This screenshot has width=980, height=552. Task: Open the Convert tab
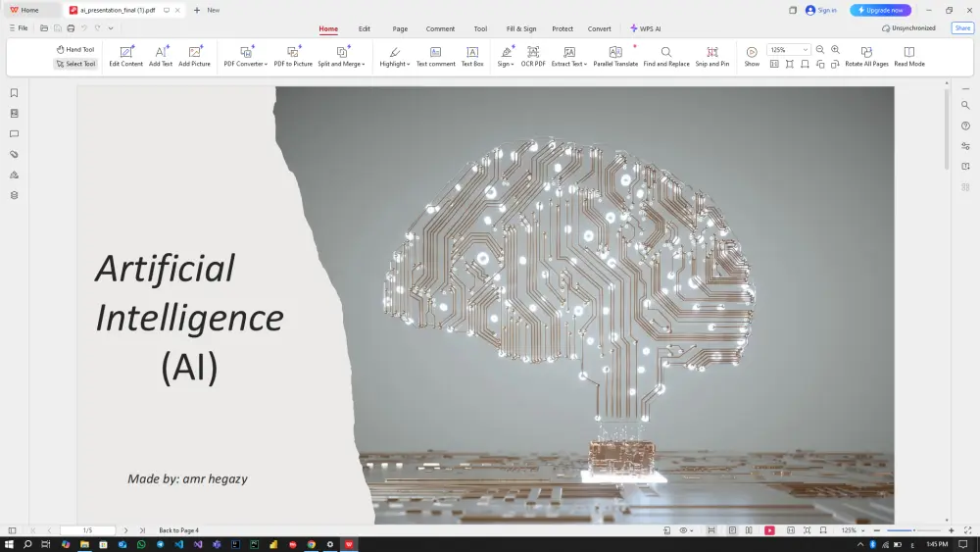point(600,28)
